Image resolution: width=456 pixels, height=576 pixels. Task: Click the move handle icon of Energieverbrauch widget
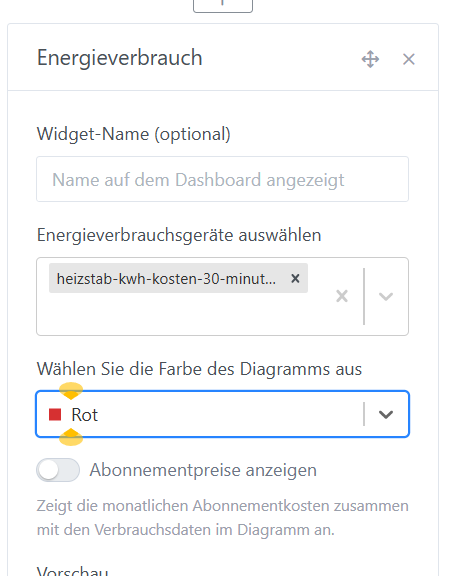click(x=370, y=59)
